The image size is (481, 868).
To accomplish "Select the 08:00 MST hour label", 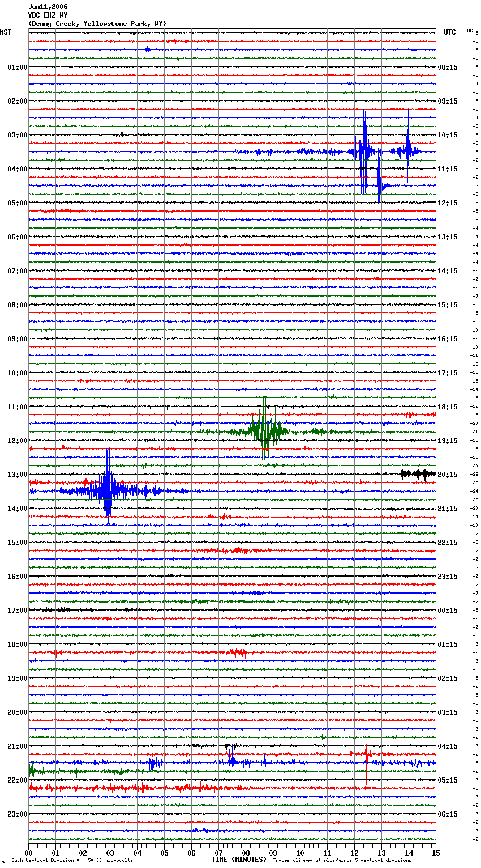I will (17, 305).
